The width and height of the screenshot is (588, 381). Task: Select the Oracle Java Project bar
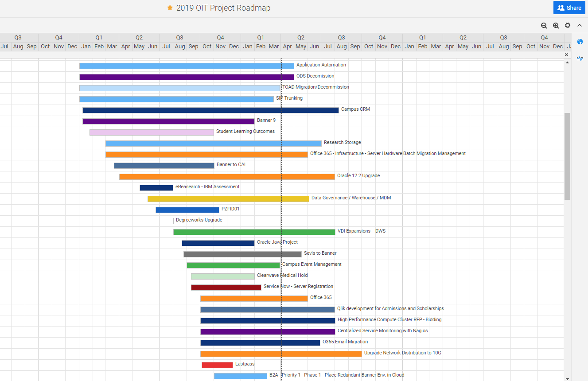[x=218, y=243]
